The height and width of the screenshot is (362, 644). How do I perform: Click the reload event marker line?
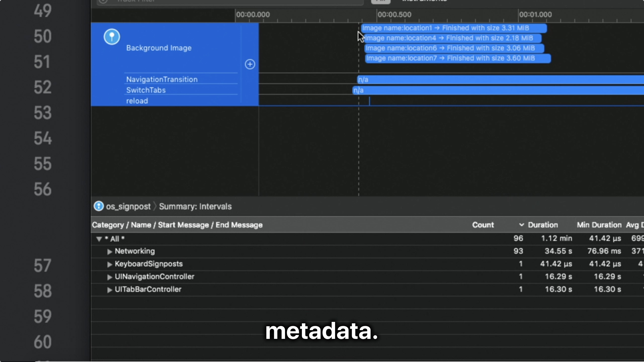coord(369,101)
